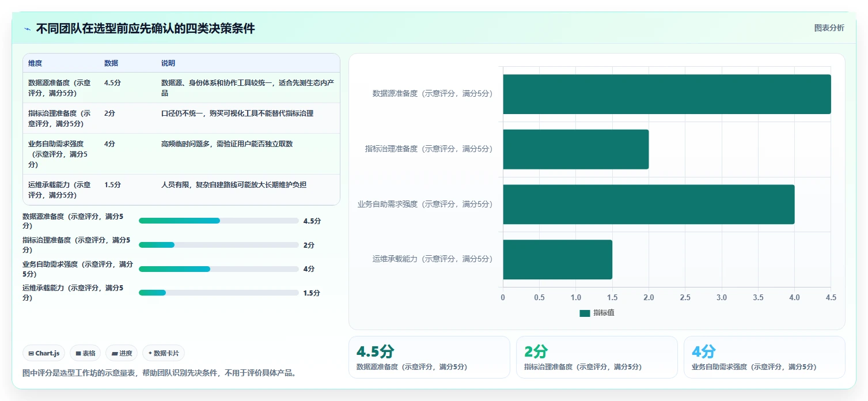Open the Chart.js chip

pos(44,353)
